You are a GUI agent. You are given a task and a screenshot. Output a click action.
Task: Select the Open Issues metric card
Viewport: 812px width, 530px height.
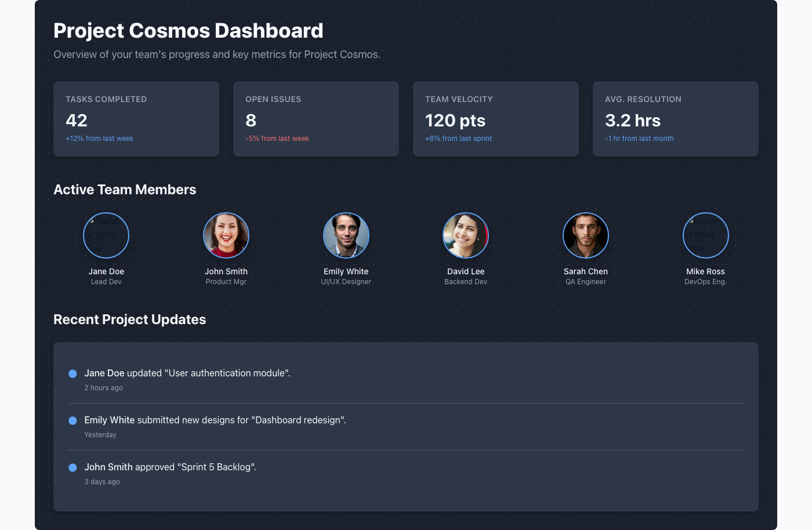(x=316, y=118)
